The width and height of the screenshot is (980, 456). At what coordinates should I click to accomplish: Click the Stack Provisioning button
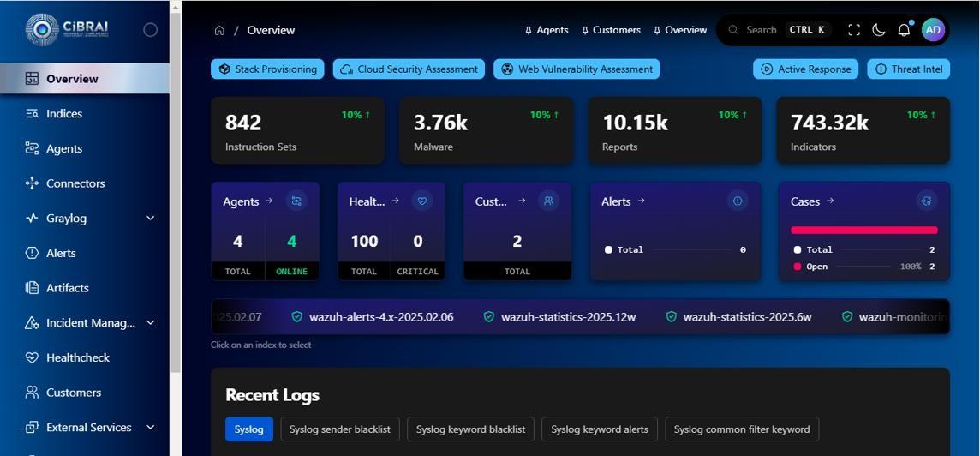point(267,69)
